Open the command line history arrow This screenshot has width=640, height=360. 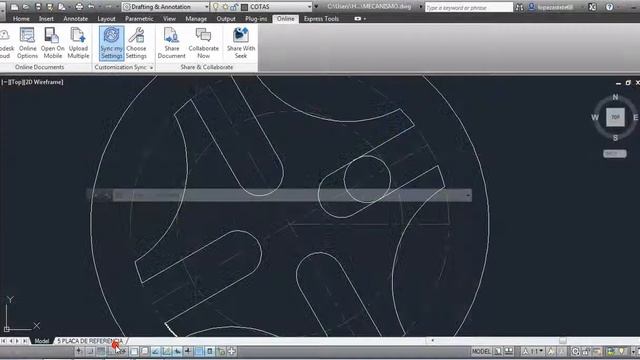(x=468, y=195)
